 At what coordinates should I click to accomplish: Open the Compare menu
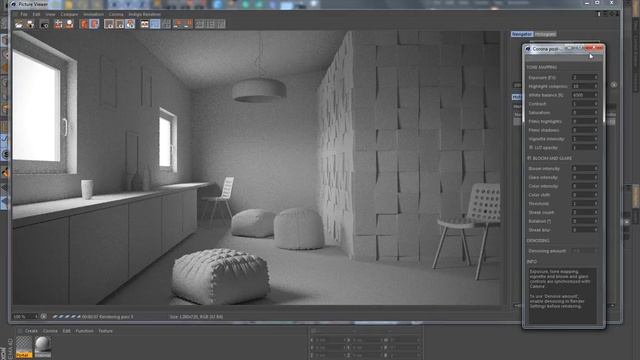click(x=69, y=14)
